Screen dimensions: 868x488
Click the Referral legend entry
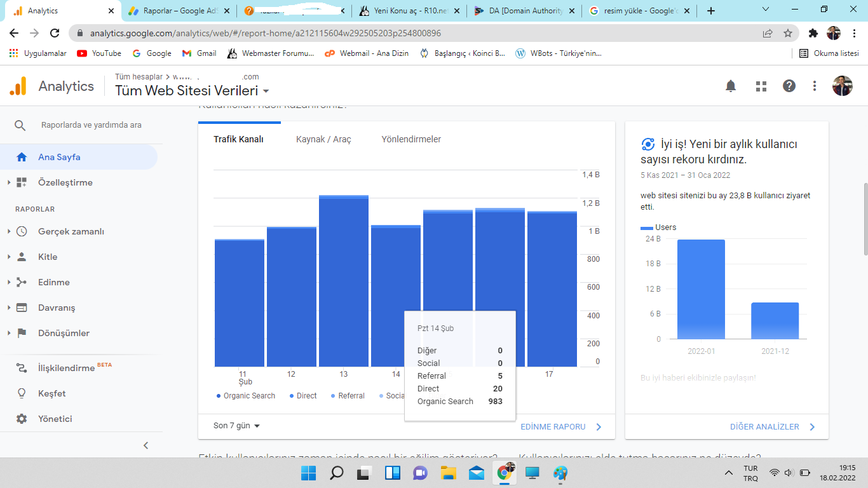[x=348, y=396]
